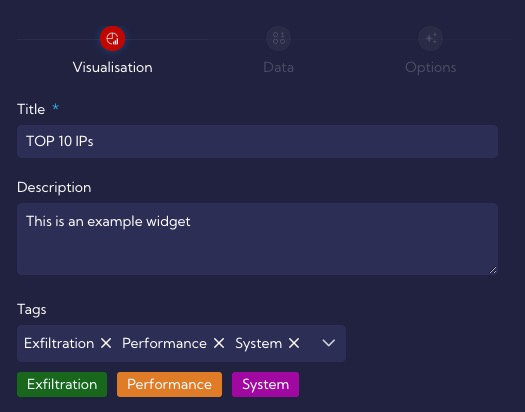Viewport: 525px width, 412px height.
Task: Remove the System tag with its X
Action: (x=294, y=343)
